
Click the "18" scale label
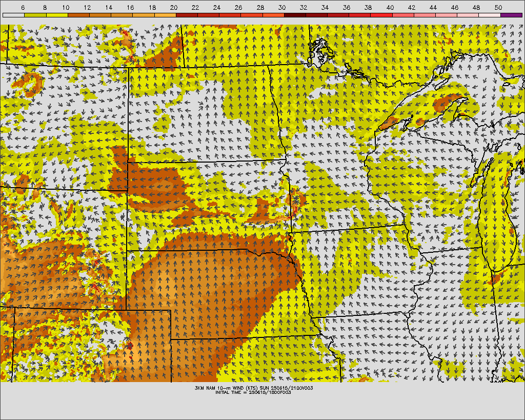point(152,7)
